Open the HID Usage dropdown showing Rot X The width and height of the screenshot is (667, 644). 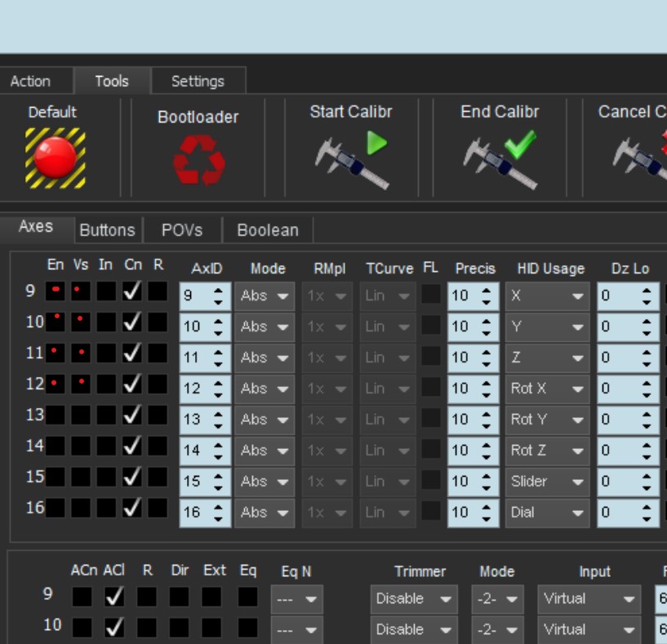tap(546, 389)
